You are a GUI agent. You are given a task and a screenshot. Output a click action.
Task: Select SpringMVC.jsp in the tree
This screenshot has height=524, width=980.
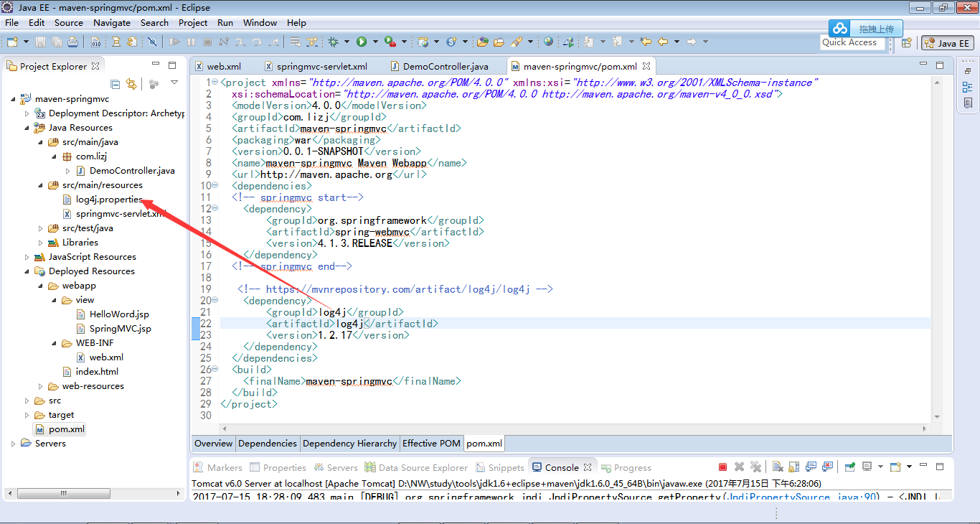(x=113, y=329)
